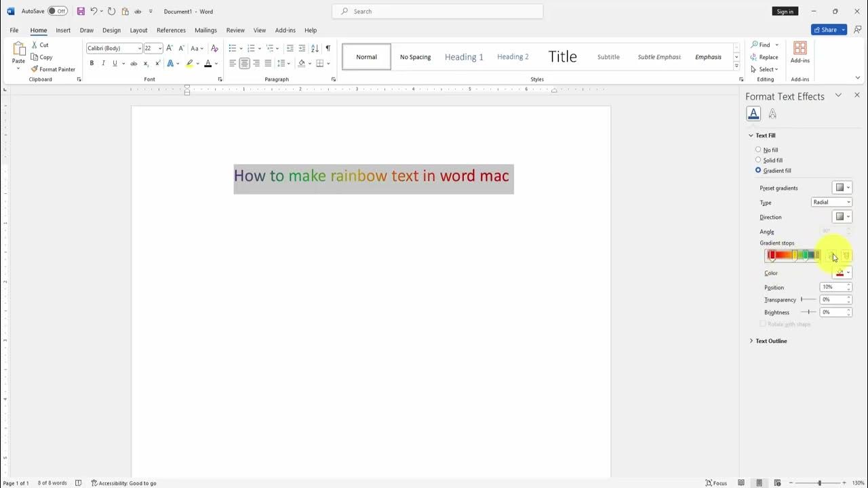The image size is (868, 488).
Task: Toggle Bold formatting
Action: click(x=92, y=63)
